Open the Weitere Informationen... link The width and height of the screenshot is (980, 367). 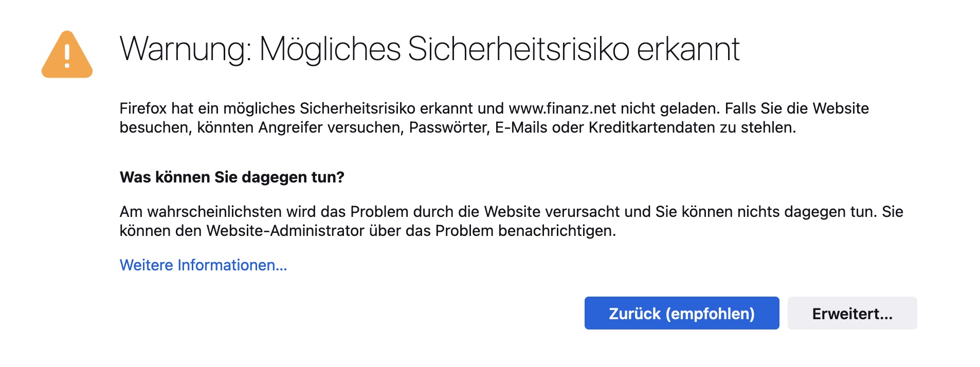click(203, 265)
